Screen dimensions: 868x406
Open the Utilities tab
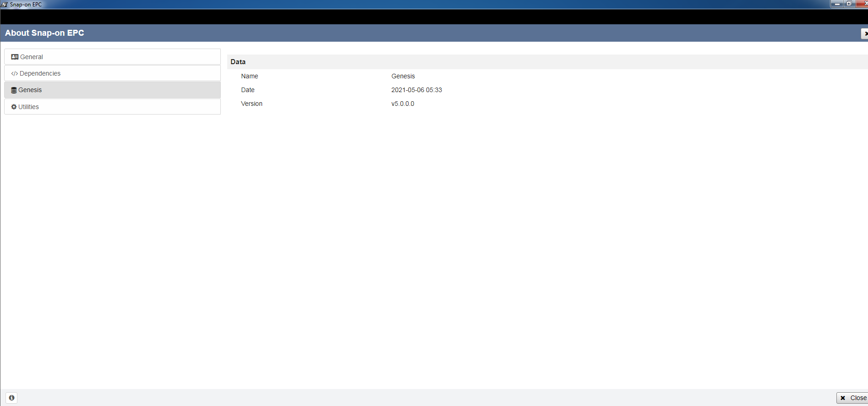[112, 107]
